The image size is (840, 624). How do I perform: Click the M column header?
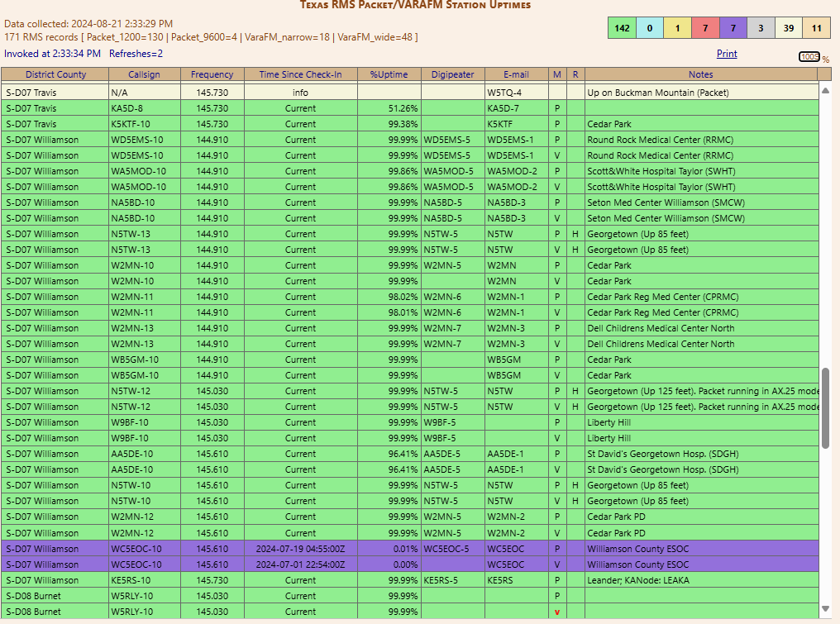pyautogui.click(x=557, y=74)
